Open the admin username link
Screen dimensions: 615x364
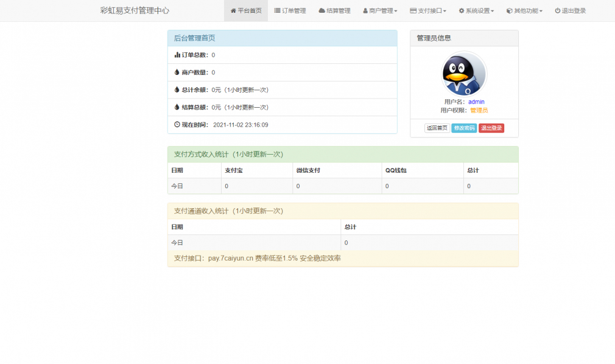pos(476,102)
